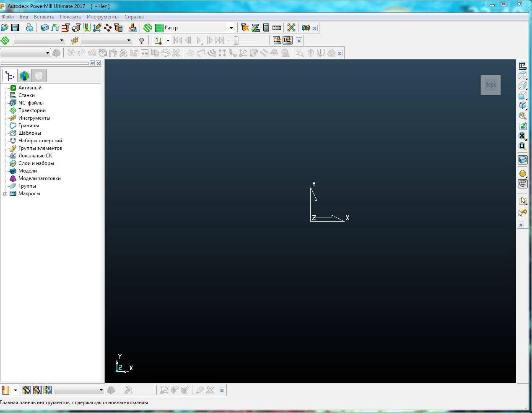Screen dimensions: 532x413
Task: Open the Инструменты menu
Action: point(103,17)
